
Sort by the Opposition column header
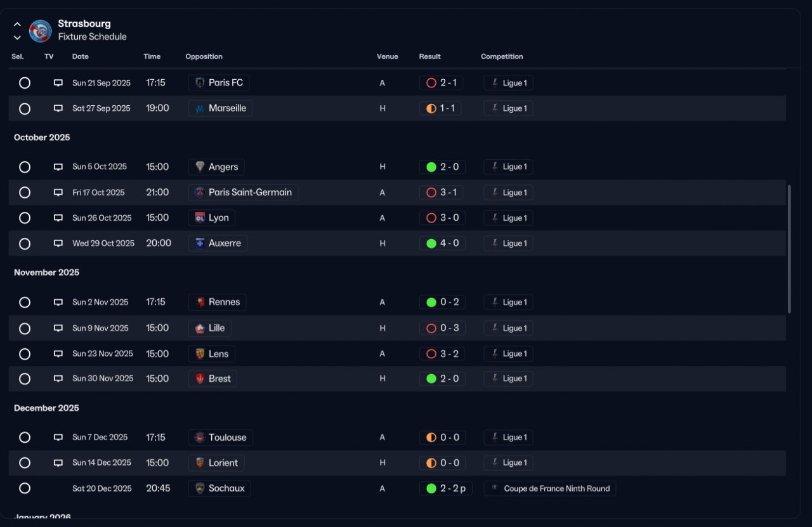click(204, 56)
